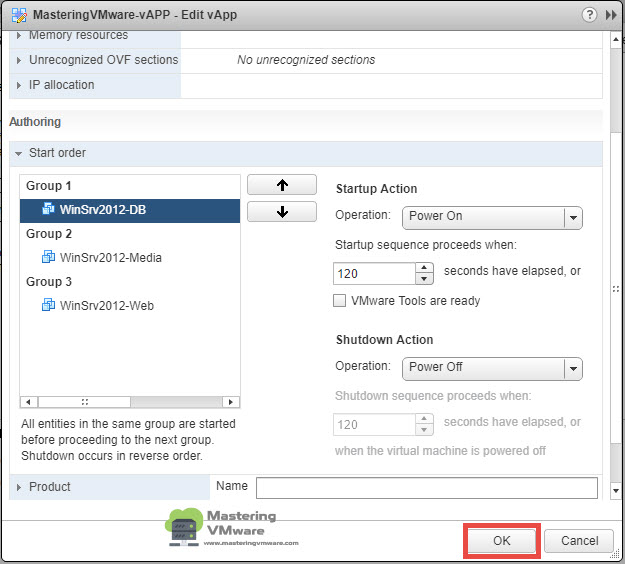Click the Shutdown Action heading
Viewport: 625px width, 564px height.
click(x=384, y=340)
